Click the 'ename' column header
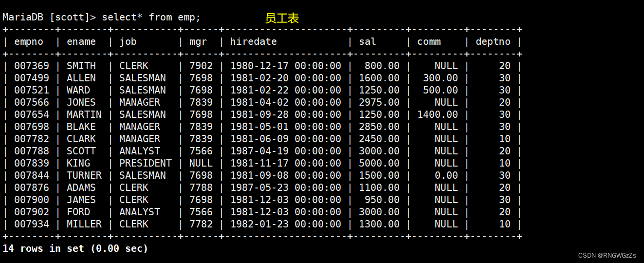 [81, 42]
